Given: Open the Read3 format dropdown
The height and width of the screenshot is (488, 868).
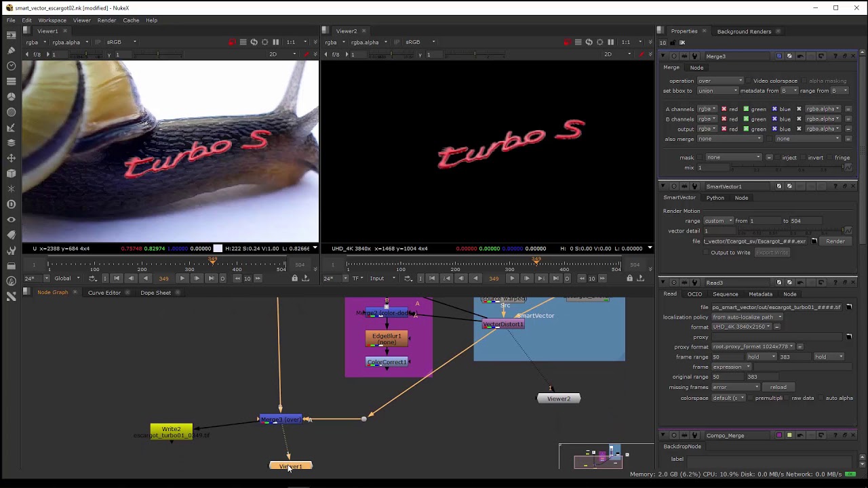Looking at the screenshot, I should coord(742,327).
